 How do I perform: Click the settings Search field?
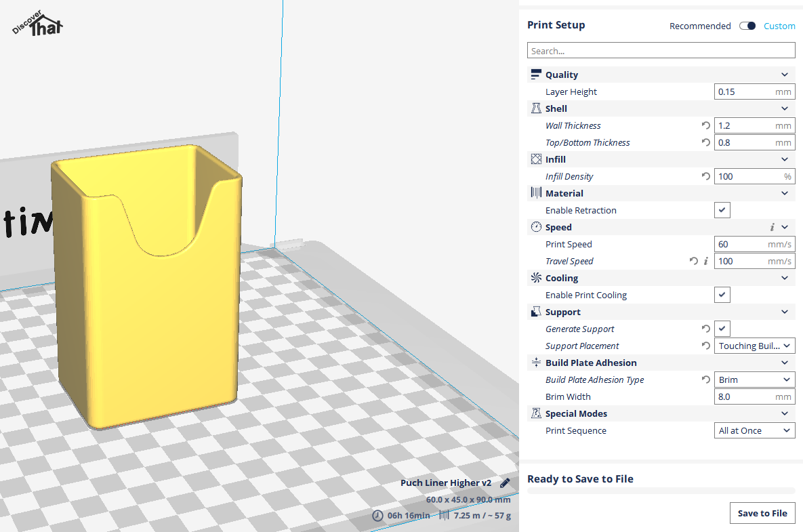pos(661,51)
